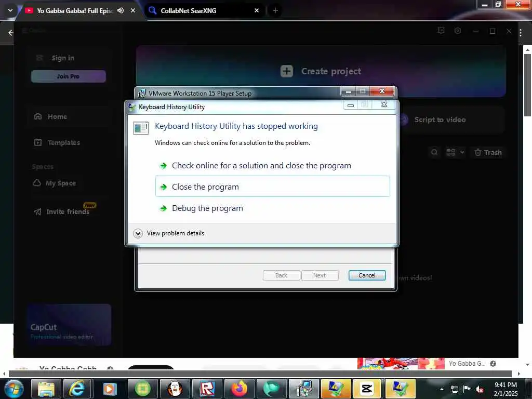The width and height of the screenshot is (532, 399).
Task: Click Close the program option
Action: [272, 187]
